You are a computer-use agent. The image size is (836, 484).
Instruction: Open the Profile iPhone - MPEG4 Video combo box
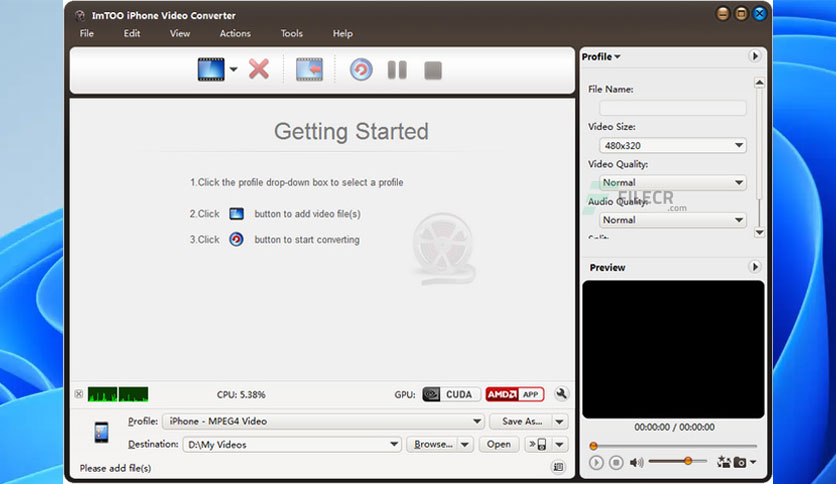323,421
